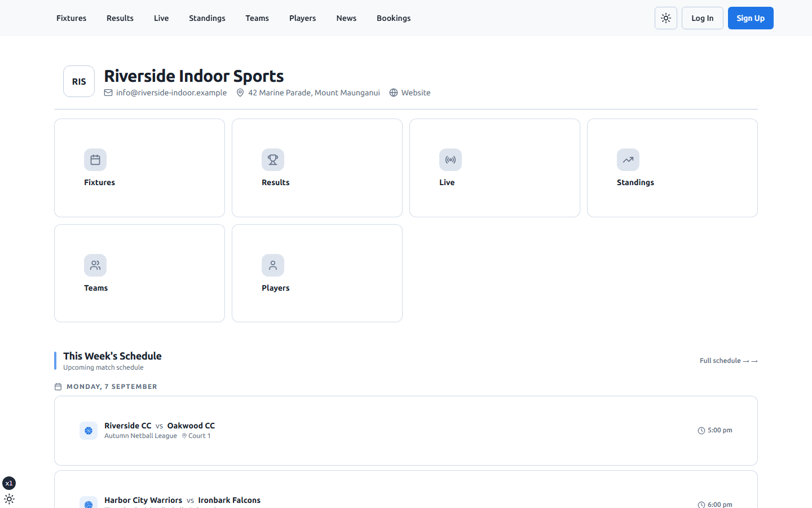Viewport: 812px width, 508px height.
Task: Open Standings in the top navigation
Action: (x=207, y=18)
